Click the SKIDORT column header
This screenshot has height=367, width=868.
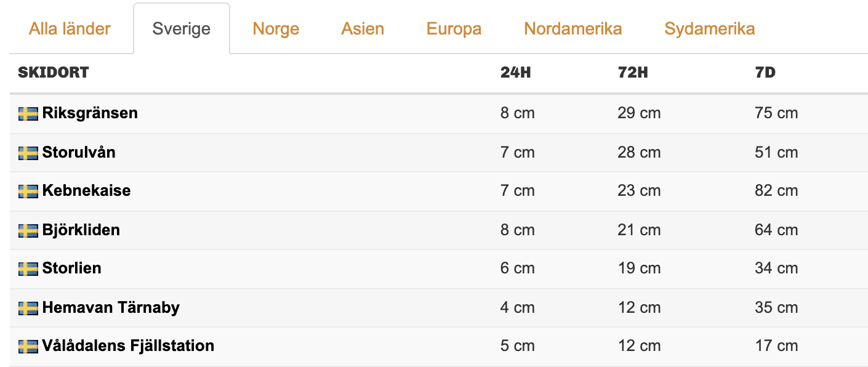pyautogui.click(x=52, y=72)
